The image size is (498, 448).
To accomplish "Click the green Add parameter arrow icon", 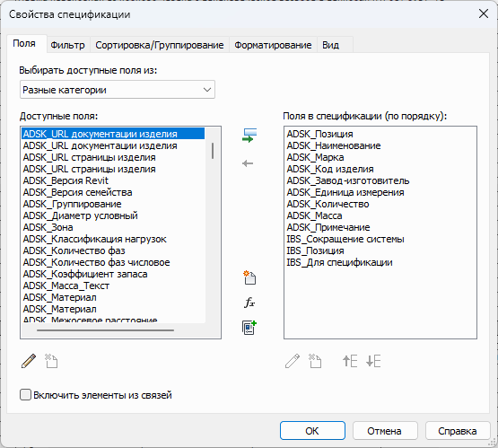I will click(x=249, y=135).
